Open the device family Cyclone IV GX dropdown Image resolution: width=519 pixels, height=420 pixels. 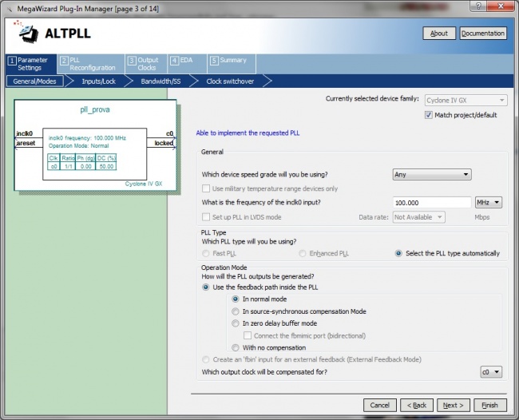click(466, 101)
